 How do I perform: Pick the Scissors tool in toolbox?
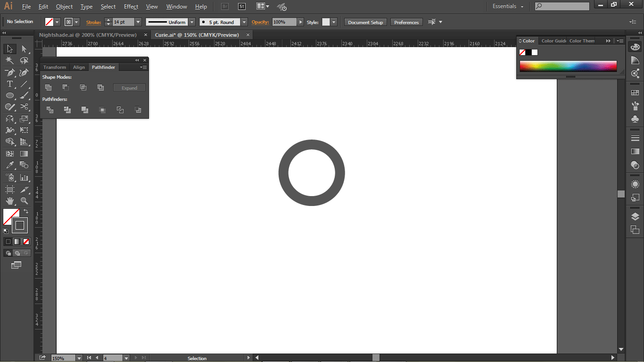click(25, 107)
